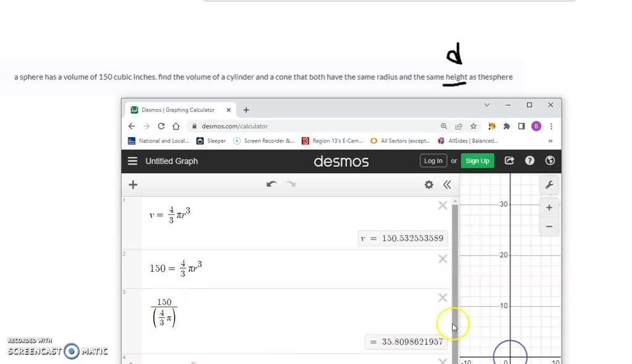Collapse the expression list with the chevron
This screenshot has height=364, width=632.
447,184
